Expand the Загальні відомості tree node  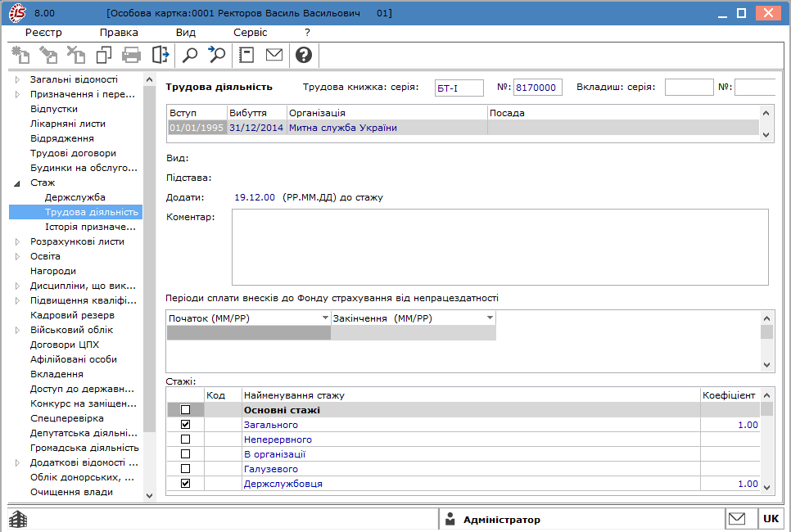pyautogui.click(x=18, y=79)
